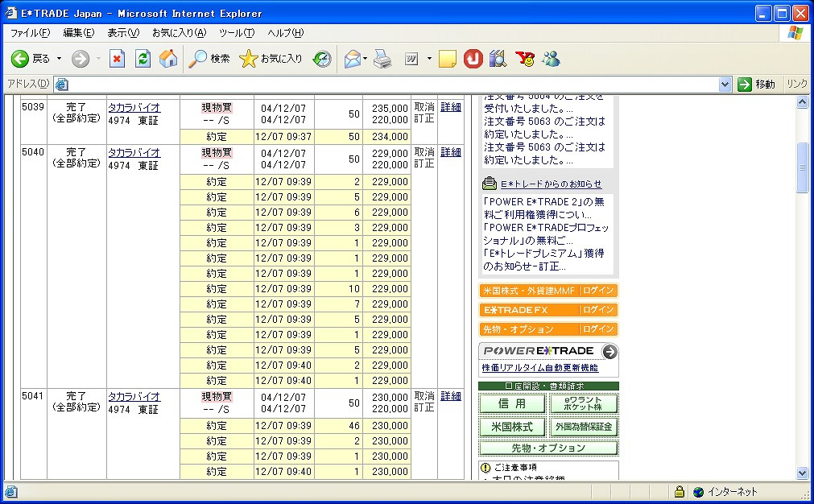Viewport: 814px width, 504px height.
Task: Click the Yahoo Y! toolbar icon
Action: (x=525, y=59)
